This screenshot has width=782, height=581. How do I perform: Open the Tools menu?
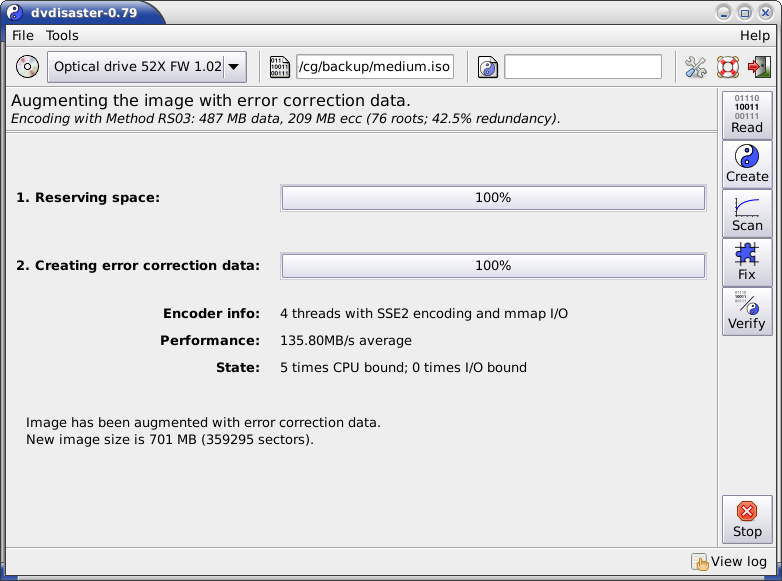click(x=62, y=35)
